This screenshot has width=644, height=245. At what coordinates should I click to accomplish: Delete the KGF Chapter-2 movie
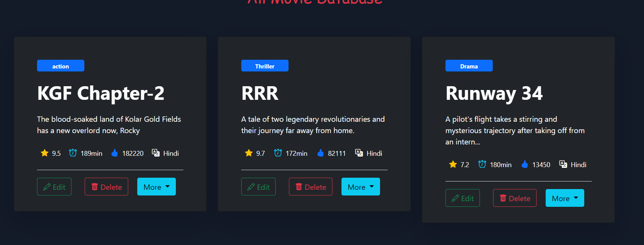click(x=106, y=187)
